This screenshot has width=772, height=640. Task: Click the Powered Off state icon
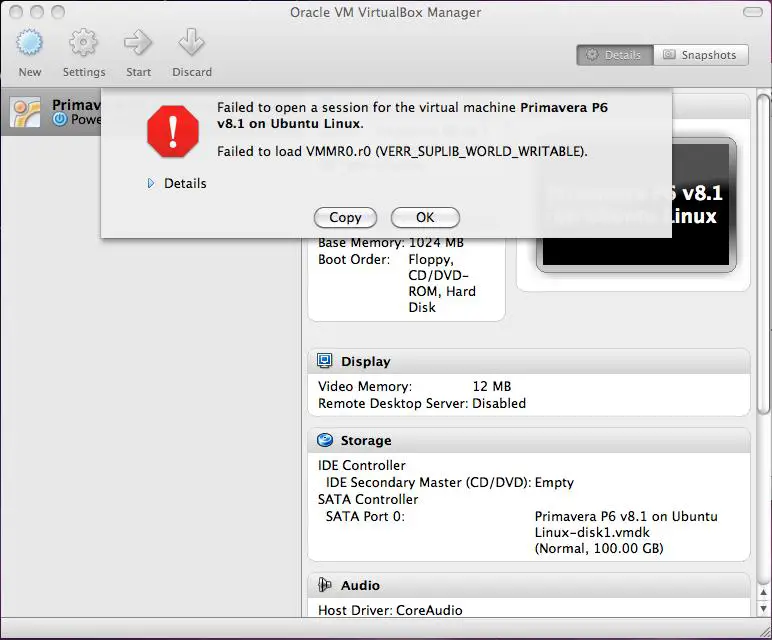tap(60, 119)
